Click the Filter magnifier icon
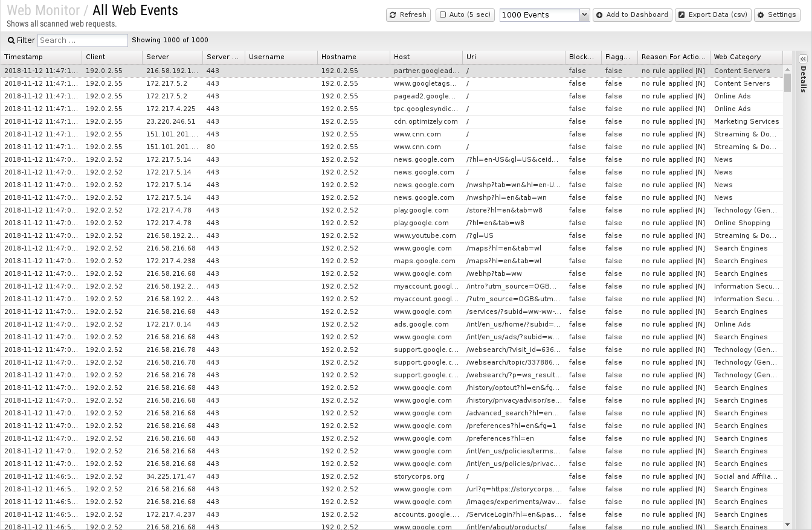This screenshot has width=812, height=530. tap(11, 40)
